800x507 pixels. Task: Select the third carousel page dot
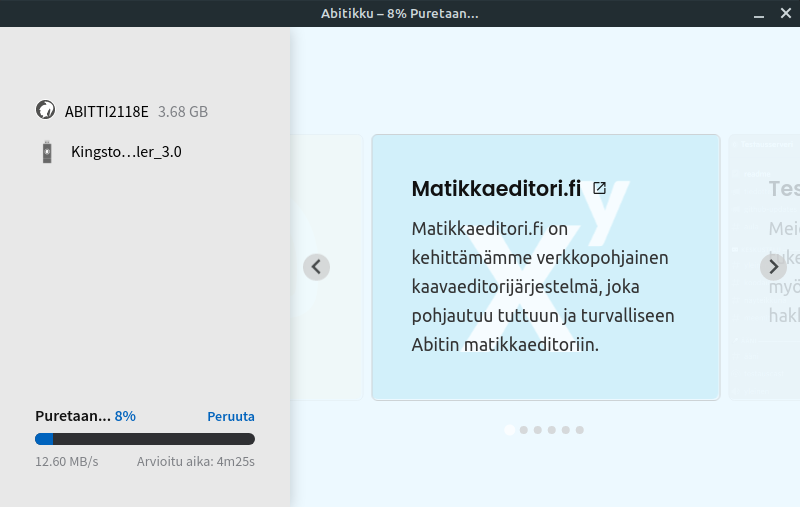538,430
